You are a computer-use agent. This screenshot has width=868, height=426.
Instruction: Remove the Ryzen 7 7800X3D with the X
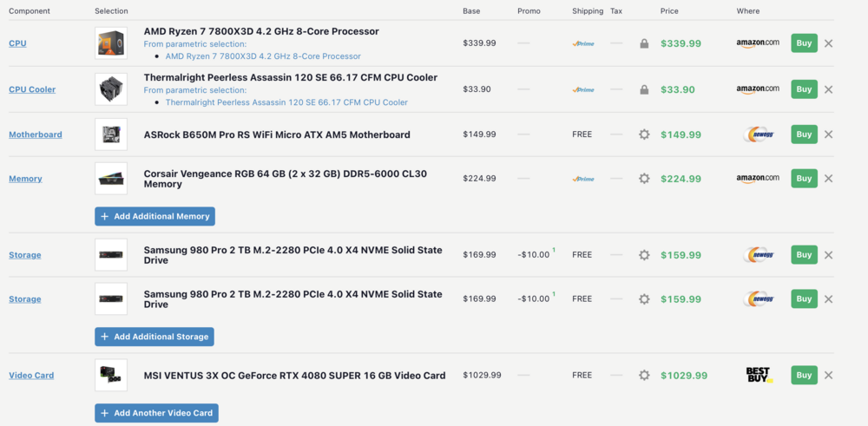pyautogui.click(x=828, y=43)
